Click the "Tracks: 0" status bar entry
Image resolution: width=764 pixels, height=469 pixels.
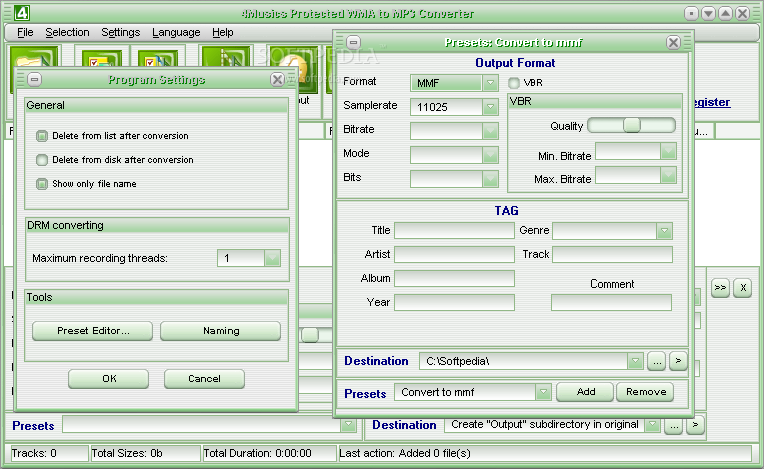[48, 453]
